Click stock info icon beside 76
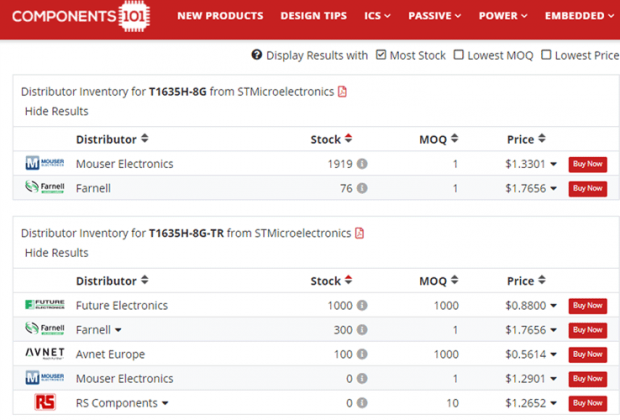 click(362, 188)
